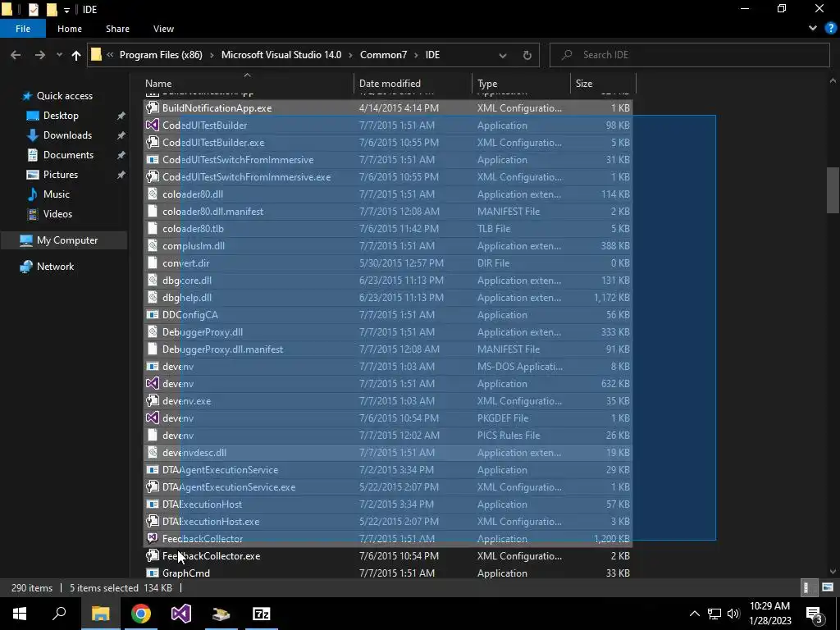Expand hidden breadcrumb path chevrons
840x630 pixels.
click(x=110, y=55)
